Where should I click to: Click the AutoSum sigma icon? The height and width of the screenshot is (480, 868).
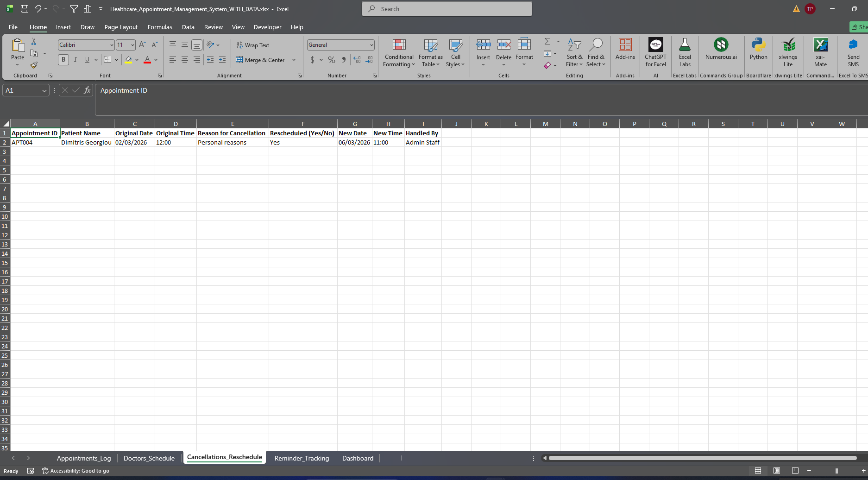pyautogui.click(x=547, y=42)
